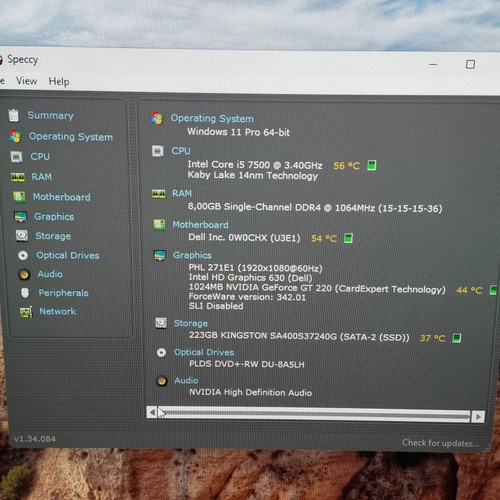The height and width of the screenshot is (500, 500).
Task: Click the Audio speaker icon in sidebar
Action: pyautogui.click(x=24, y=274)
